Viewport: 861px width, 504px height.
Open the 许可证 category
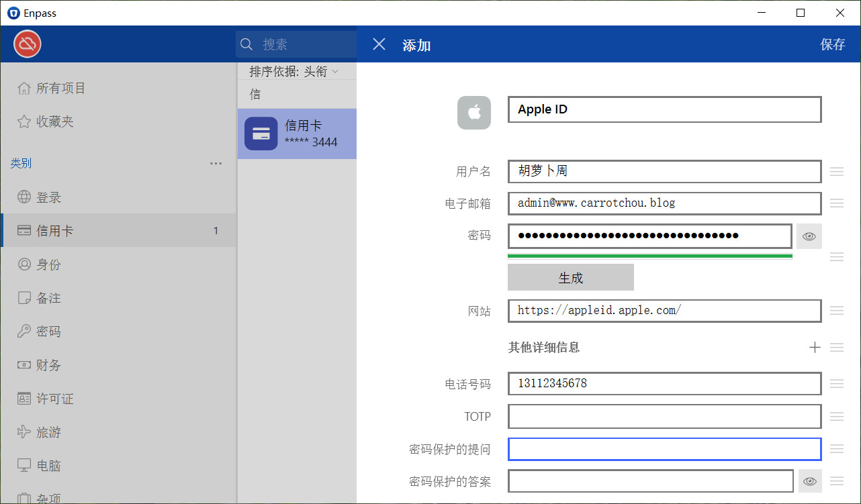pyautogui.click(x=118, y=399)
